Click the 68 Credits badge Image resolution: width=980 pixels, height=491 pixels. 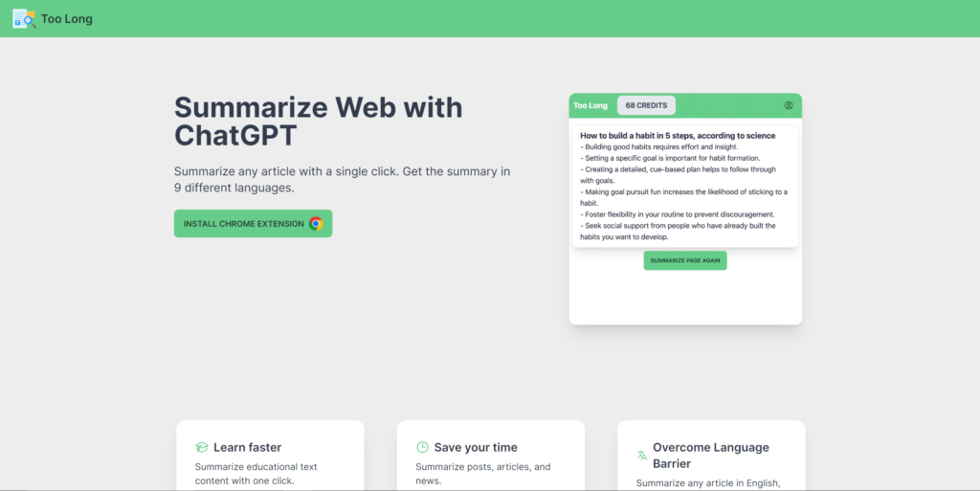[x=646, y=105]
